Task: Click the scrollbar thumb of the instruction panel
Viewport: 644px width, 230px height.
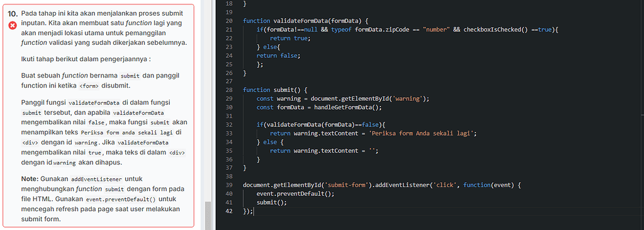Action: (208, 216)
